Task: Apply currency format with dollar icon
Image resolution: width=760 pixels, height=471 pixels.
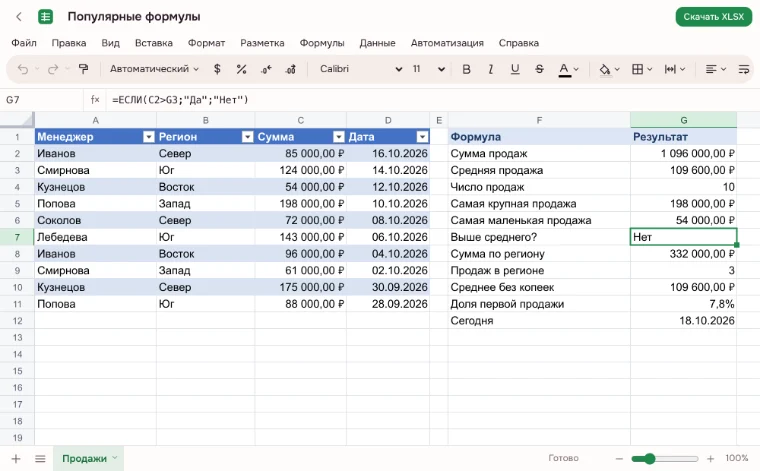Action: [x=217, y=69]
